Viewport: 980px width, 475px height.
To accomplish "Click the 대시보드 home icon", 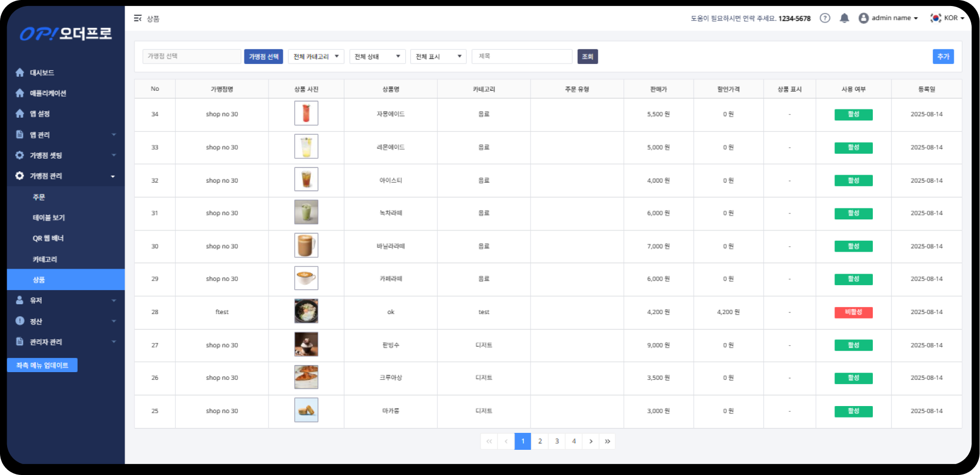I will [x=20, y=72].
